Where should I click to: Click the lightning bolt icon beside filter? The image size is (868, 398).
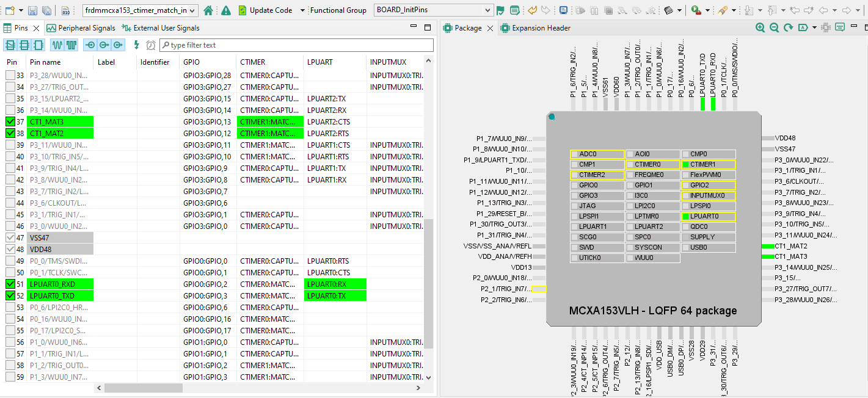pyautogui.click(x=137, y=45)
